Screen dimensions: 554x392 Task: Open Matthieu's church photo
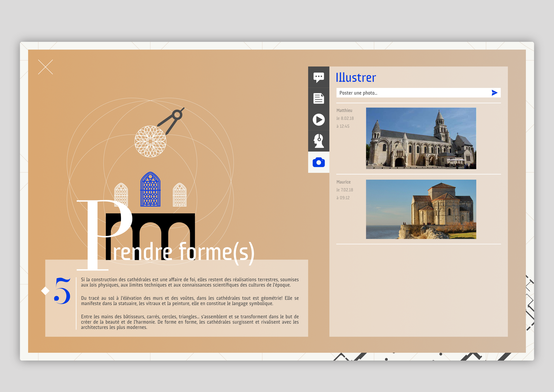pyautogui.click(x=421, y=138)
